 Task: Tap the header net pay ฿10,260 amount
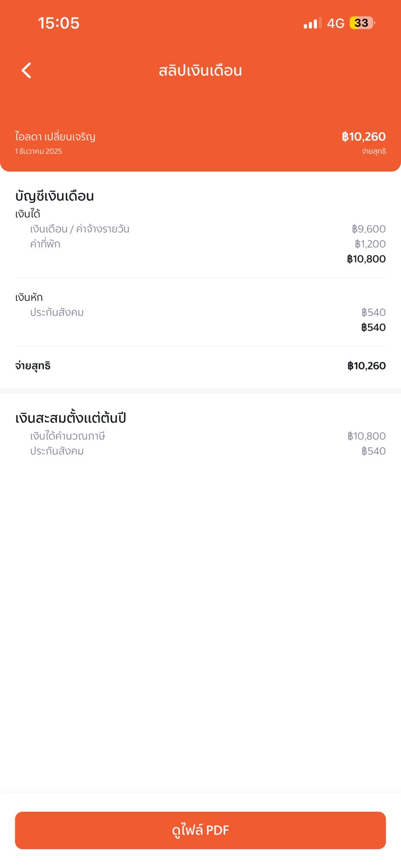point(364,137)
